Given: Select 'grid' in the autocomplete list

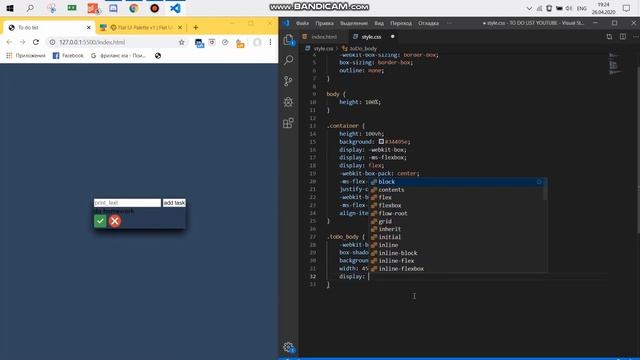Looking at the screenshot, I should coord(457,221).
